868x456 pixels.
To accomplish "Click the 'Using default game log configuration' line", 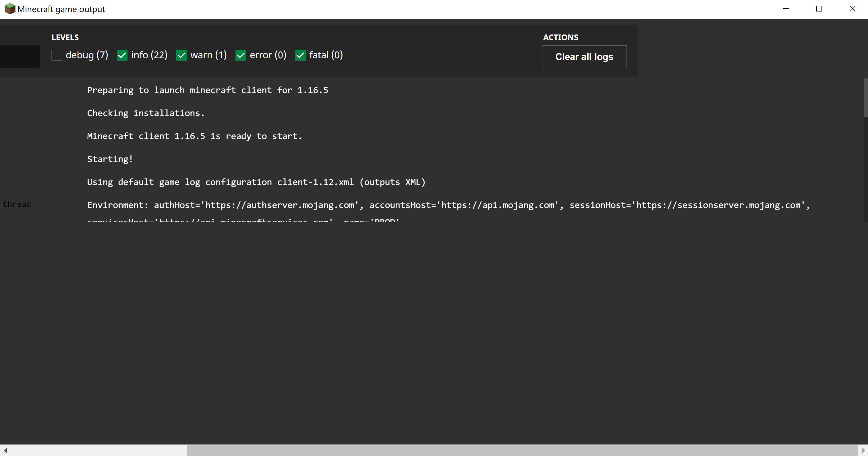I will click(x=256, y=182).
